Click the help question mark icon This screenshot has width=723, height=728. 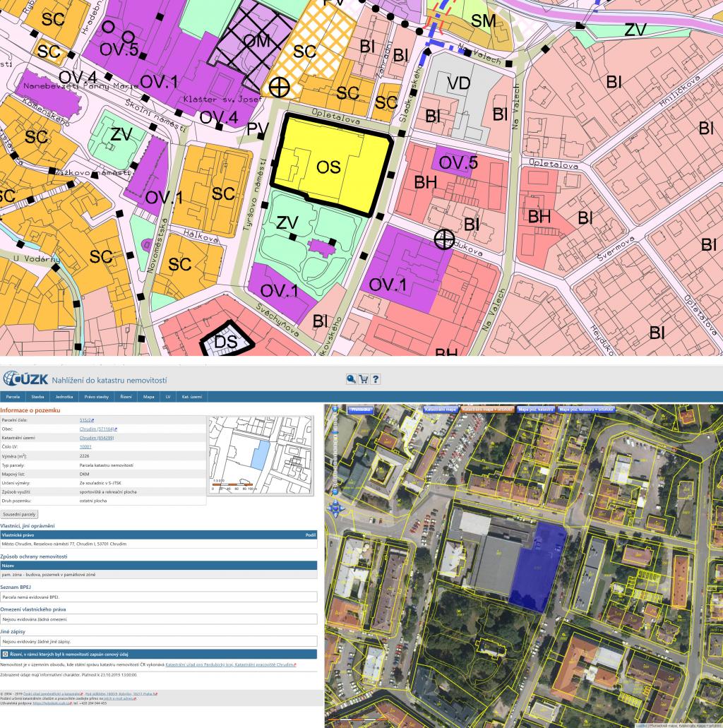point(376,379)
